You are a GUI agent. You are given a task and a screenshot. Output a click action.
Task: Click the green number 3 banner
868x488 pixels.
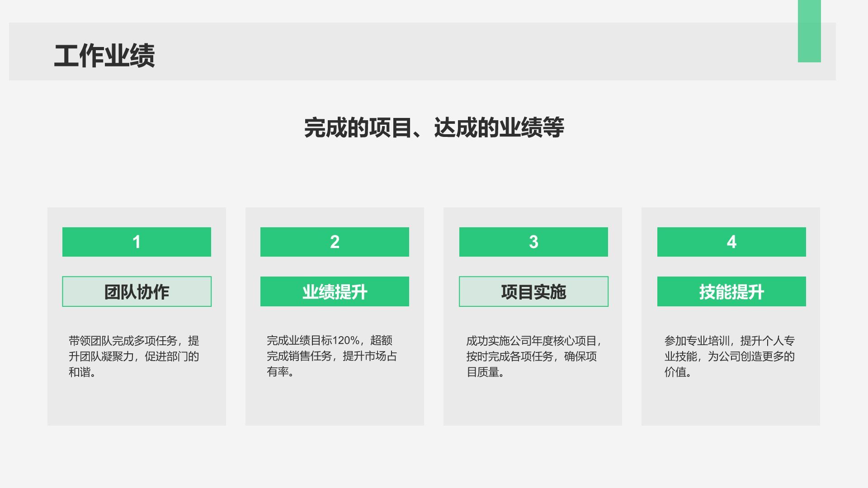point(533,242)
